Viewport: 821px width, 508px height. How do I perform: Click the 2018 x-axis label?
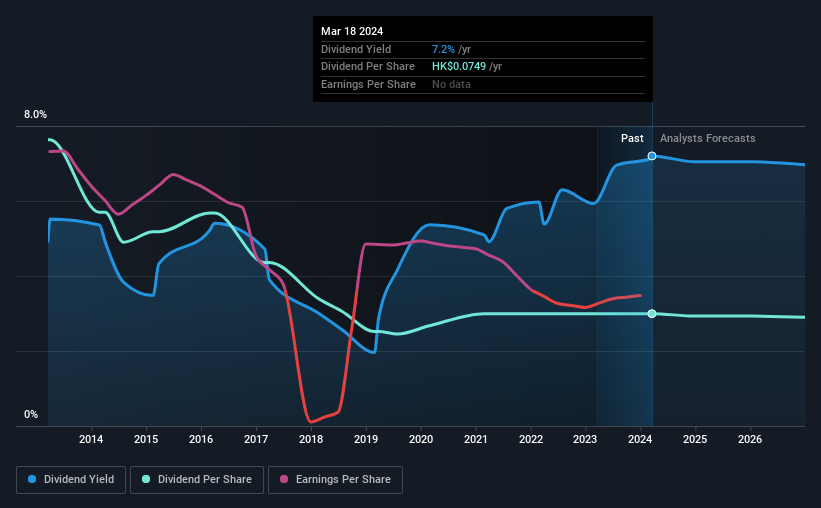point(311,439)
